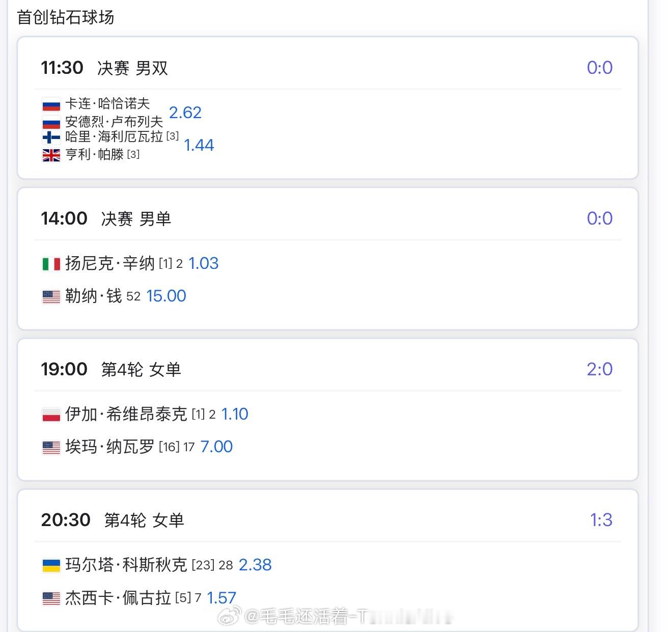Click the Russian flag beside 卡连·哈恰诺夫
The width and height of the screenshot is (672, 632).
click(51, 105)
